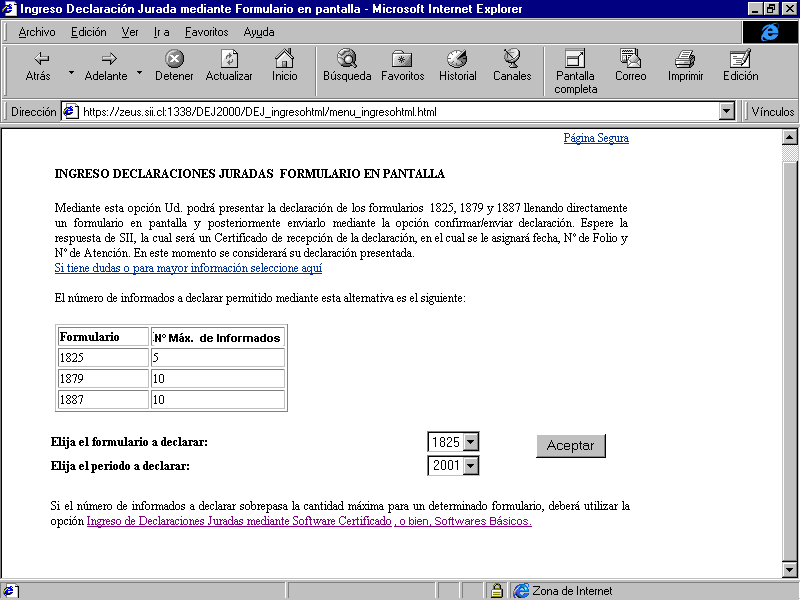Go forward with the Adelante button
Screen dimensions: 800x600
tap(106, 66)
